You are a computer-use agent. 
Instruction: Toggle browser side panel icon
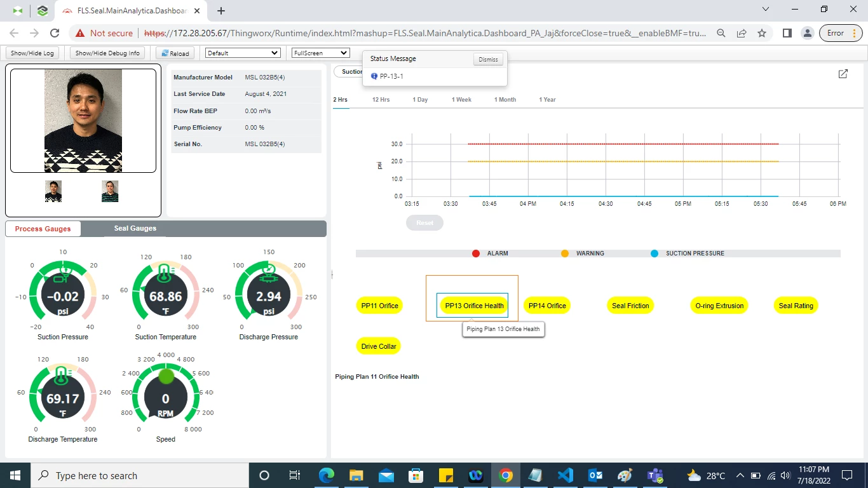pos(787,33)
